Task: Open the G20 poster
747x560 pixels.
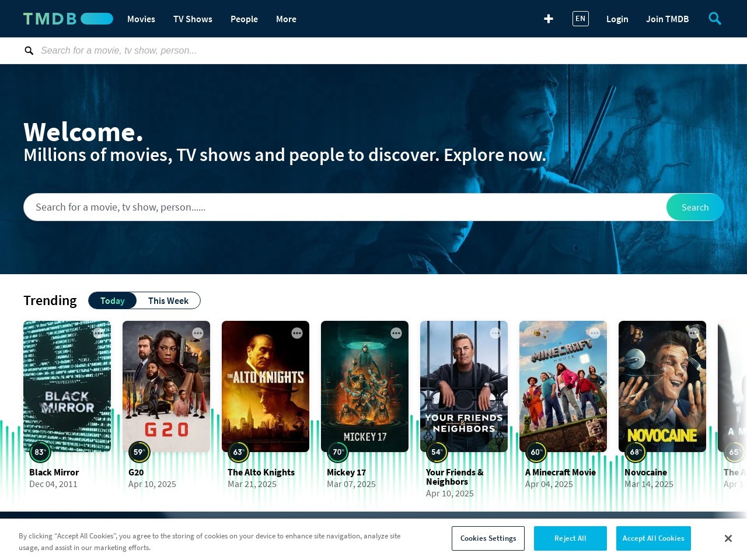Action: [166, 386]
